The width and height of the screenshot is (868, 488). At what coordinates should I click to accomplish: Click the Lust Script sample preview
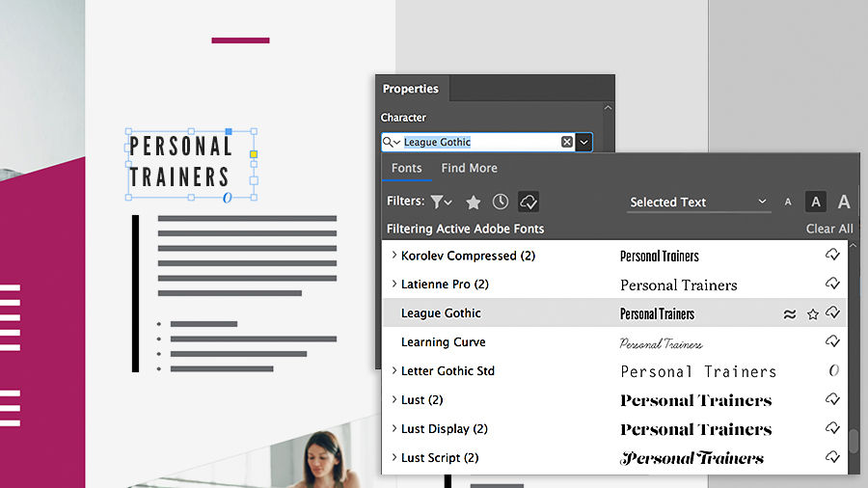pyautogui.click(x=692, y=458)
